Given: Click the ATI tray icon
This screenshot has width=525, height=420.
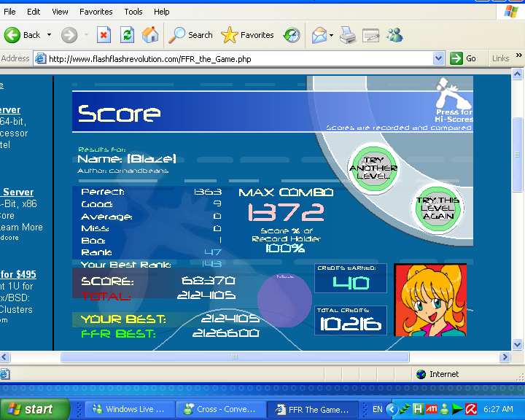Looking at the screenshot, I should coord(431,409).
